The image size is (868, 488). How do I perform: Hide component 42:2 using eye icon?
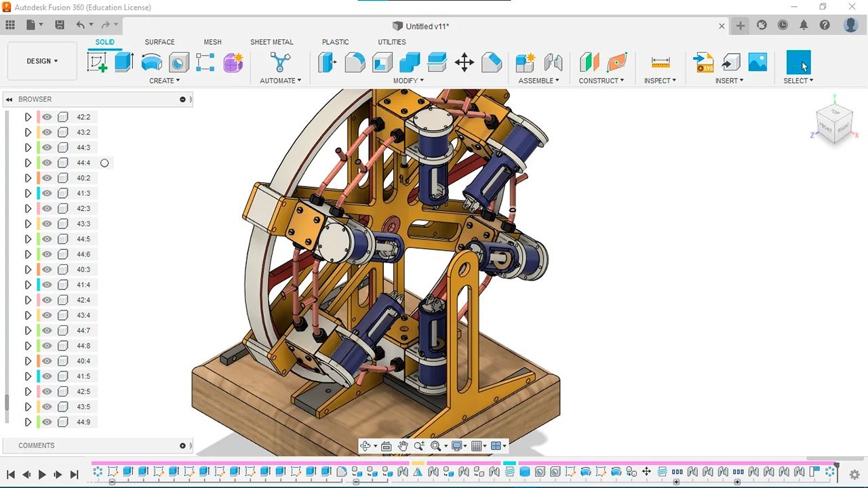(x=47, y=117)
